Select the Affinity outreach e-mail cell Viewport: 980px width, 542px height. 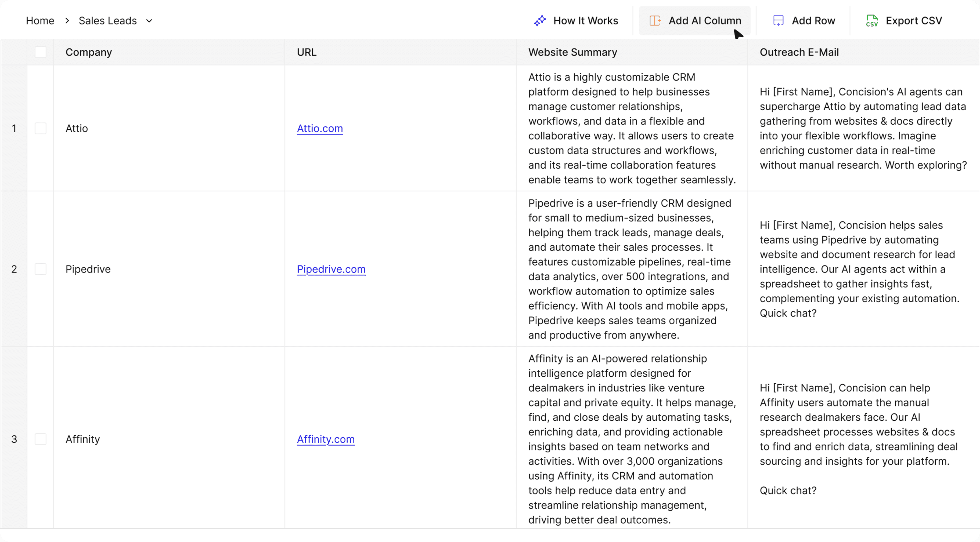click(864, 438)
